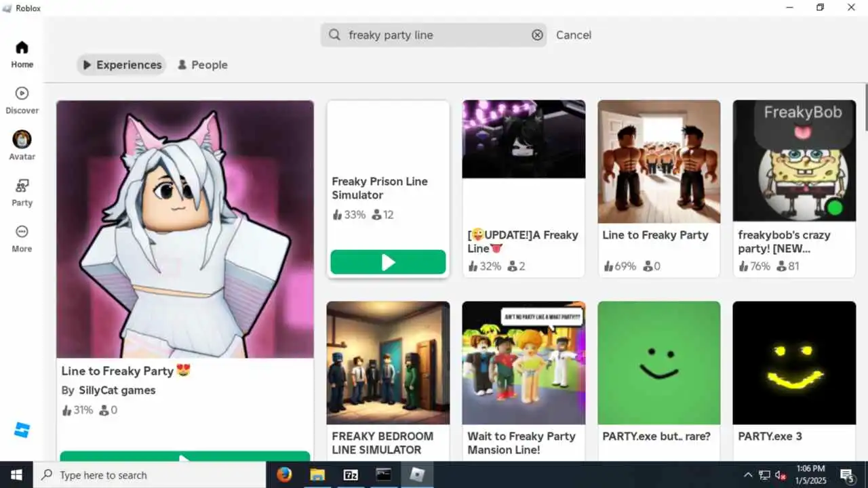868x488 pixels.
Task: Click the 32% rating on A Freaky Line
Action: tap(484, 266)
